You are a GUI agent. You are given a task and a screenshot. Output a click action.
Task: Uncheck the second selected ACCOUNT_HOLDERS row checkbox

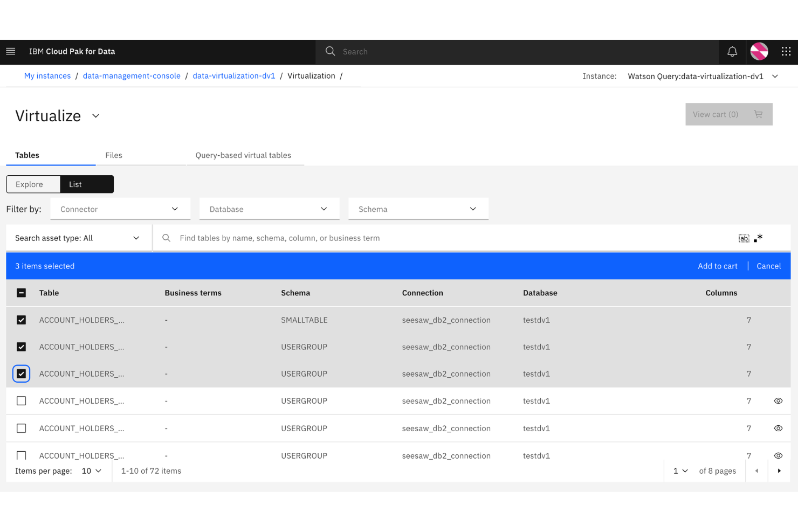point(22,347)
